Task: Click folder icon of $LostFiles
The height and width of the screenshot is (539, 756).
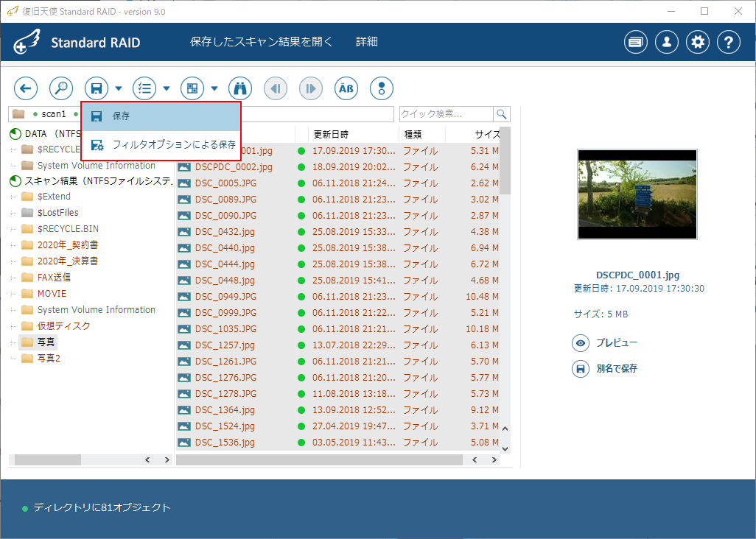Action: [x=27, y=212]
